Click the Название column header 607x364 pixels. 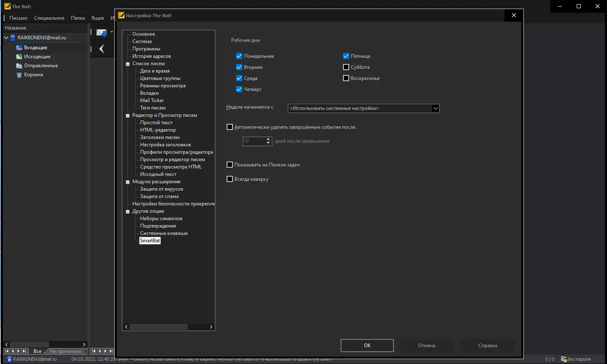click(45, 28)
